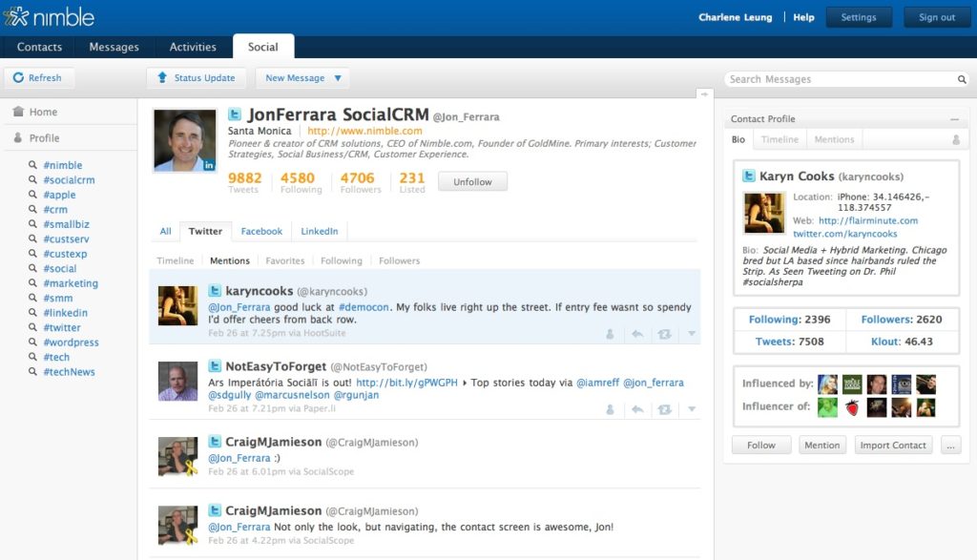Click Twitter icon beside Karyn Cooks name
The height and width of the screenshot is (560, 977).
point(749,176)
